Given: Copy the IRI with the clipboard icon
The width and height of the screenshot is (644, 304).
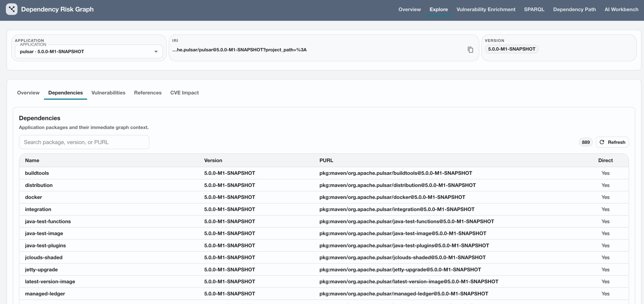Looking at the screenshot, I should [470, 50].
